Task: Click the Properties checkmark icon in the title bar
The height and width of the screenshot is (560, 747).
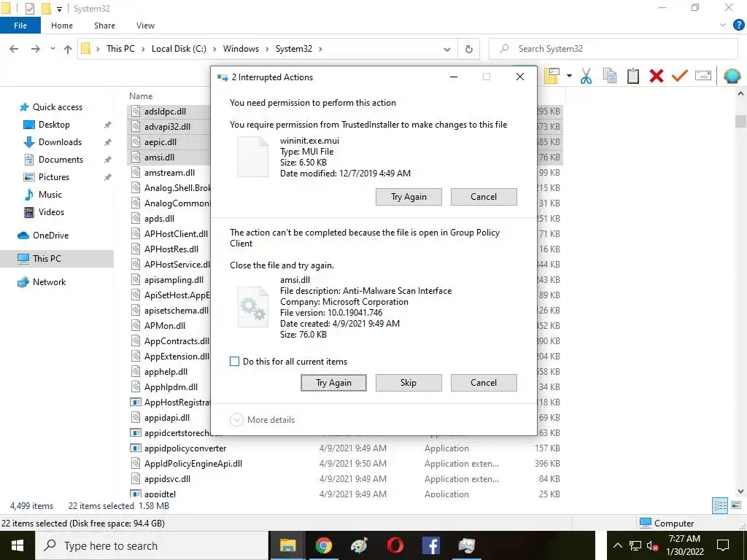Action: pyautogui.click(x=29, y=9)
